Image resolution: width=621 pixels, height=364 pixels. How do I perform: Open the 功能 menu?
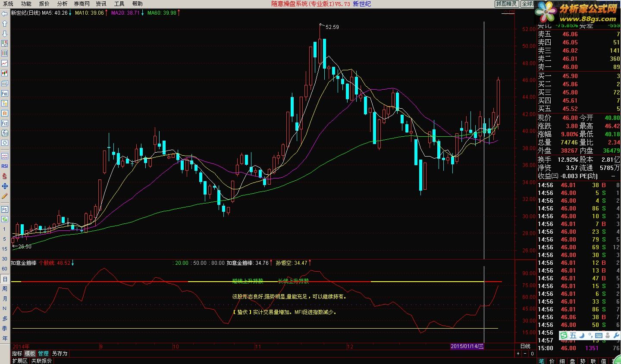point(26,3)
